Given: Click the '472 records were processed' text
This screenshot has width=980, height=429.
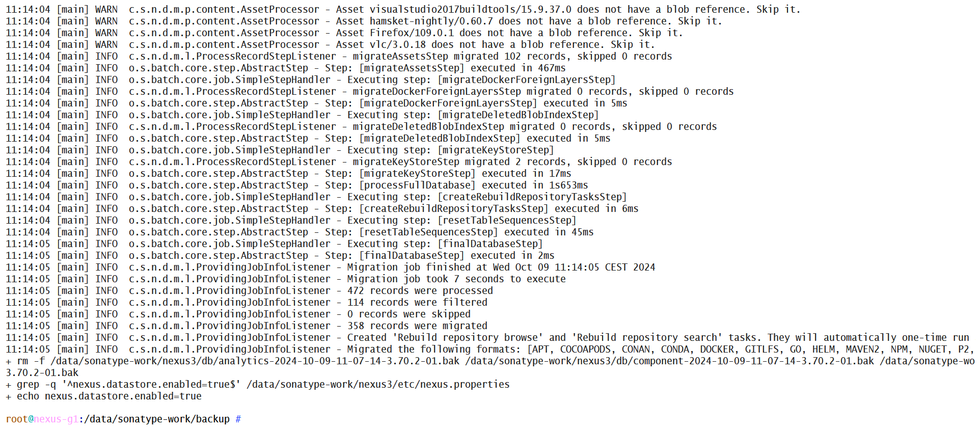Looking at the screenshot, I should pyautogui.click(x=420, y=291).
